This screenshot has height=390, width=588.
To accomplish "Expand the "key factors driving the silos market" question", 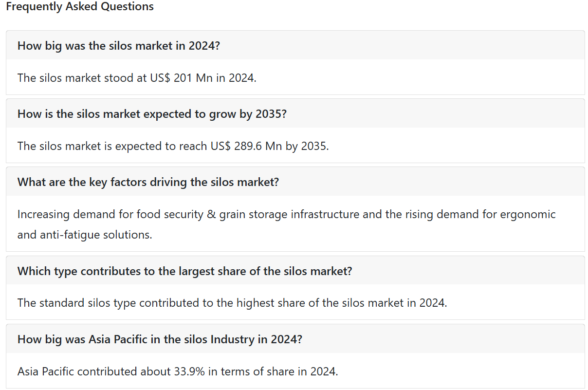I will [295, 182].
